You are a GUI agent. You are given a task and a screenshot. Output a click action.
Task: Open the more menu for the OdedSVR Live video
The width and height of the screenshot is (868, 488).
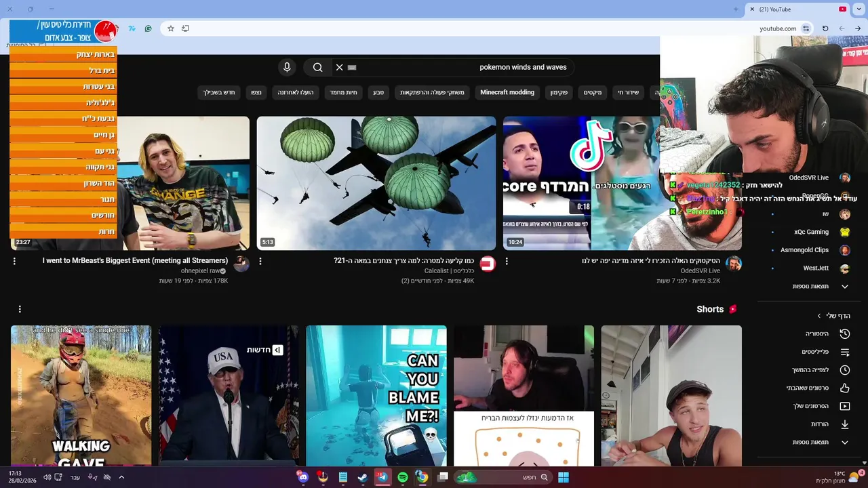click(507, 261)
